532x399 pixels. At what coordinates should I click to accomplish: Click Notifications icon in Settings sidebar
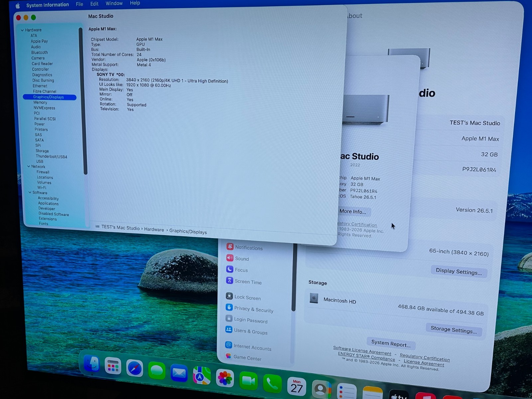point(230,246)
